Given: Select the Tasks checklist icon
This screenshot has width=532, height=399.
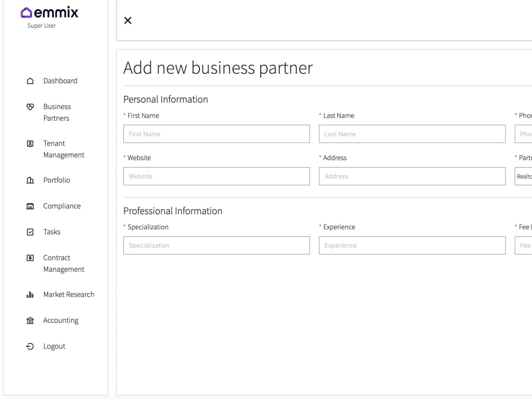Looking at the screenshot, I should [x=30, y=231].
